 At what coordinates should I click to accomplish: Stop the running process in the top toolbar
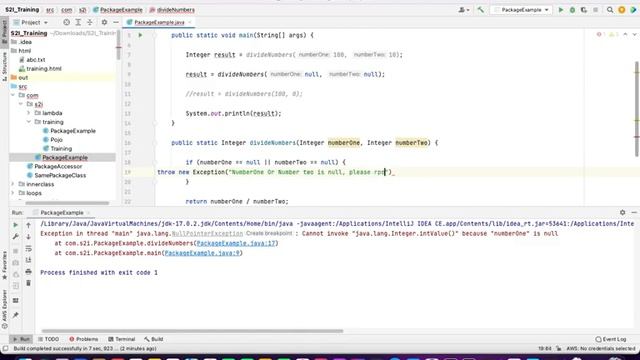pos(596,10)
